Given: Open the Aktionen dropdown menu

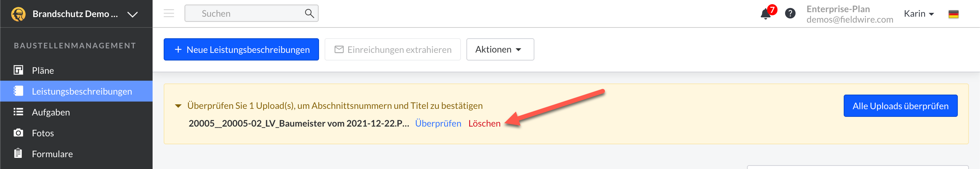Looking at the screenshot, I should pos(500,50).
